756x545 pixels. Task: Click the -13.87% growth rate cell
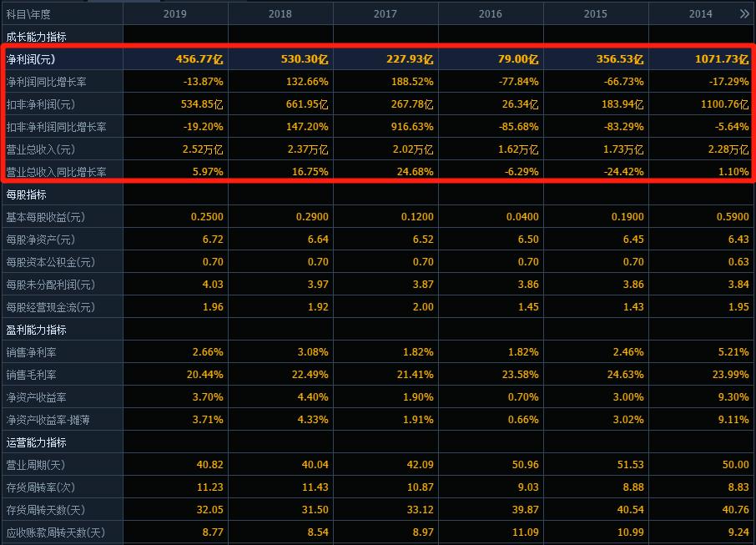pyautogui.click(x=204, y=82)
